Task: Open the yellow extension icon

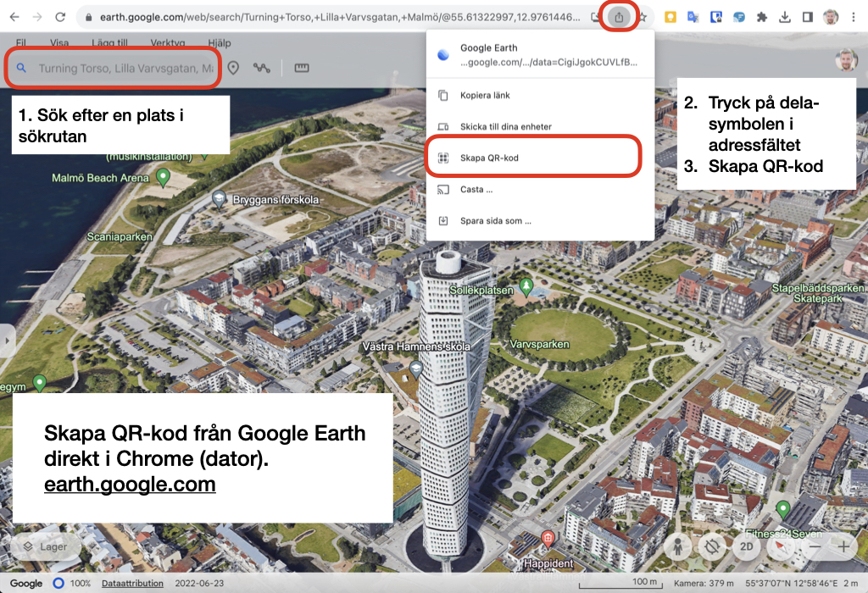Action: (x=670, y=17)
